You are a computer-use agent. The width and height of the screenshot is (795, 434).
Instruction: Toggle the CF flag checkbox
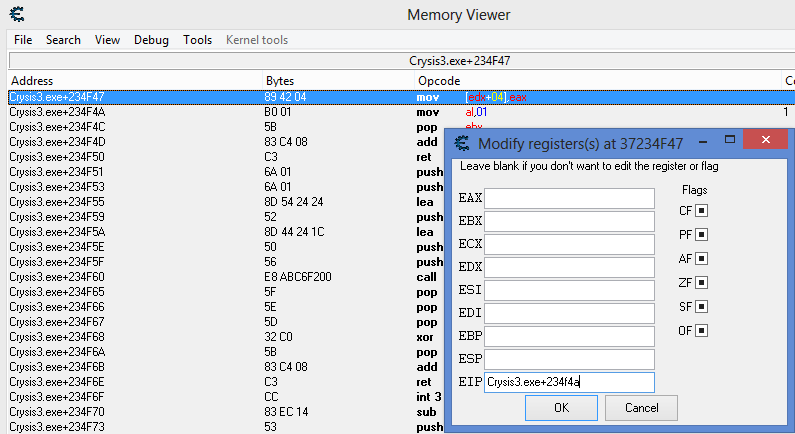click(x=701, y=210)
